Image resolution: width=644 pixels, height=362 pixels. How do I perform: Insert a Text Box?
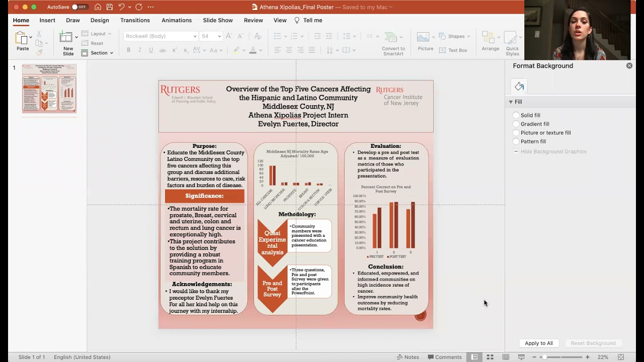453,50
